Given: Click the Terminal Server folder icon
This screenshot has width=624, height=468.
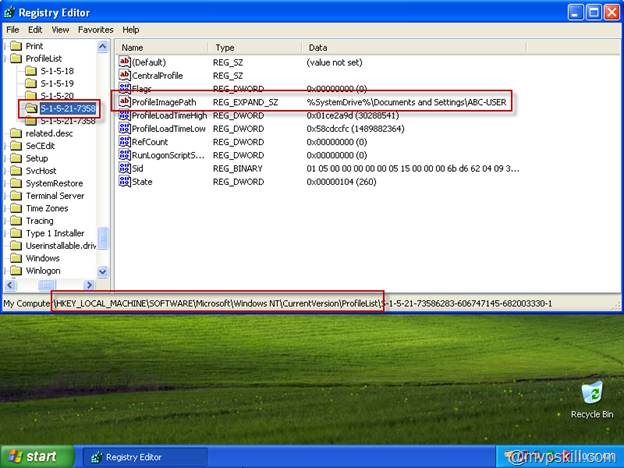Looking at the screenshot, I should 16,195.
